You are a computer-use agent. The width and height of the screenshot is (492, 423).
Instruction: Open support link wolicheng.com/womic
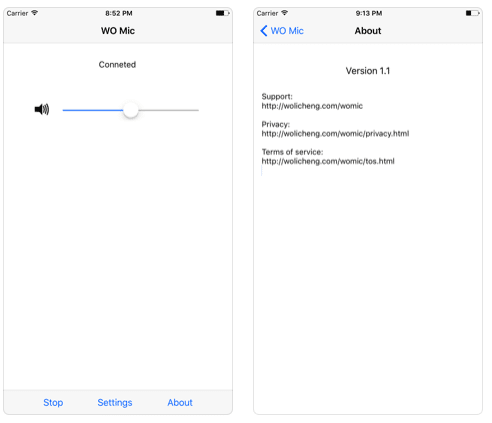[x=312, y=106]
